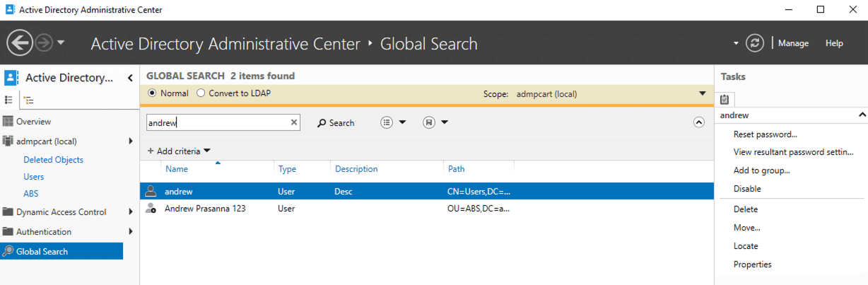Click the OU=ABS path cell

pos(479,209)
